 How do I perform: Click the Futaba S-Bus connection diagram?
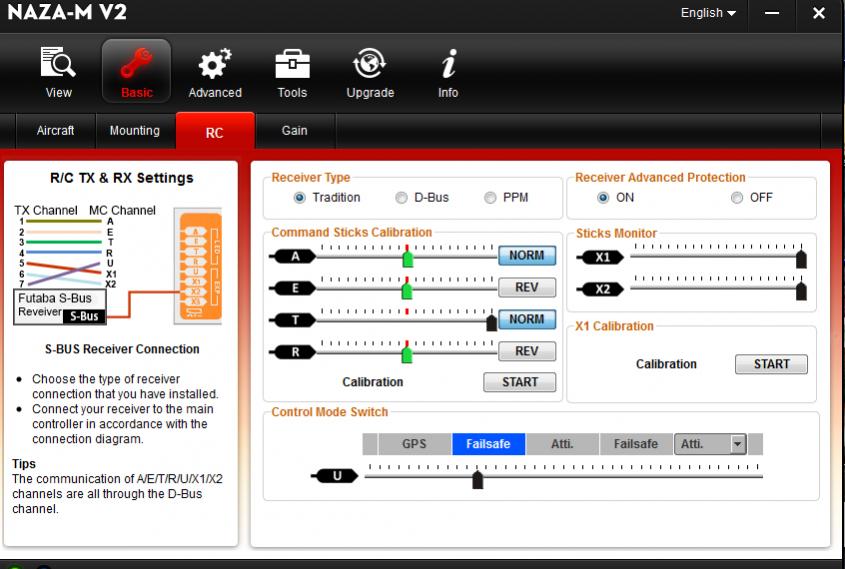click(120, 265)
